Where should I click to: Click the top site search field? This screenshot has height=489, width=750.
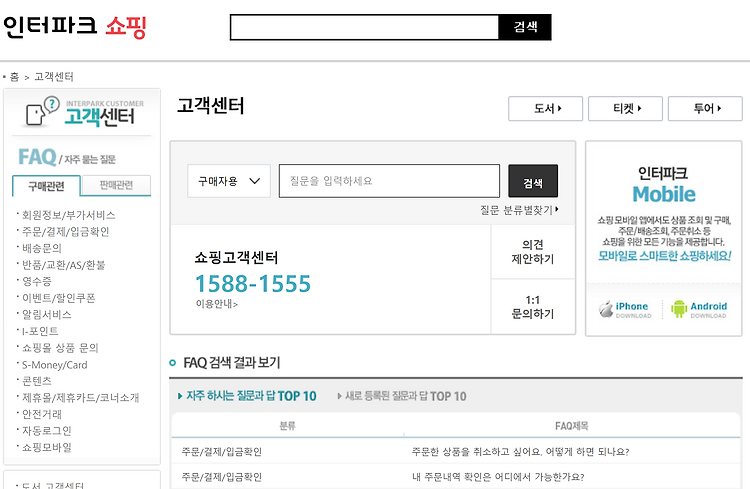click(x=364, y=27)
